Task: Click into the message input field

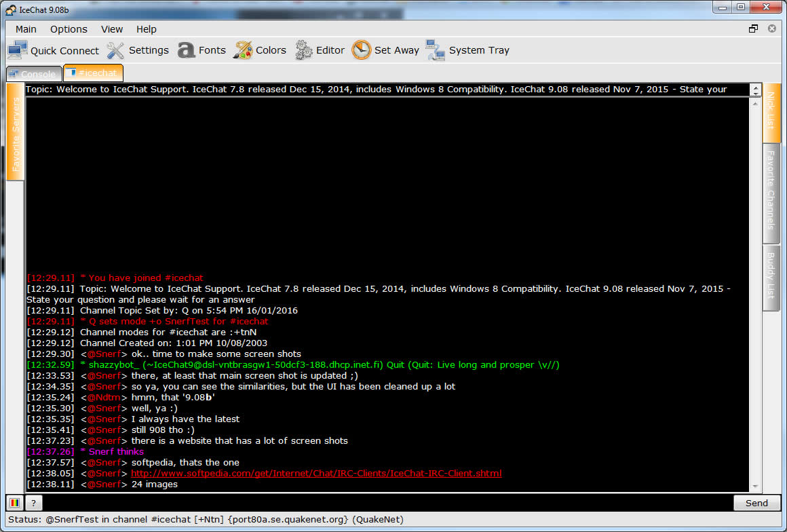Action: pos(387,502)
